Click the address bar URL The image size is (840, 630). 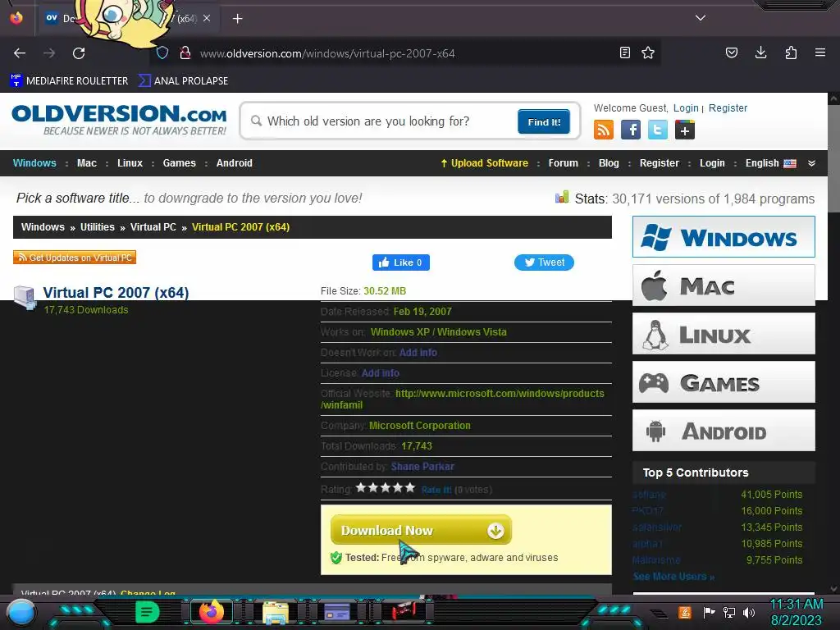click(327, 53)
